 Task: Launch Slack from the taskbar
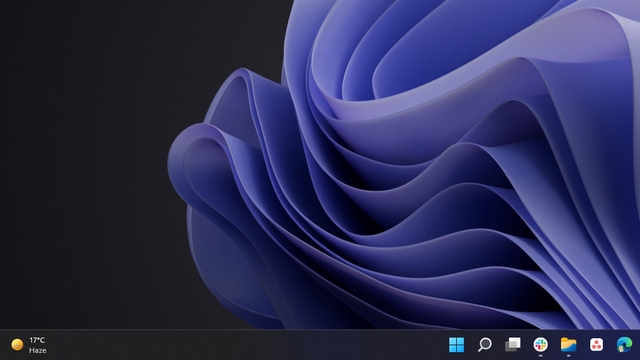tap(540, 344)
